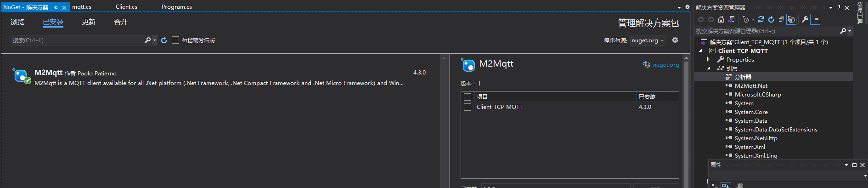Click the categorized view icon in Properties panel
The image size is (868, 188).
coord(715,185)
